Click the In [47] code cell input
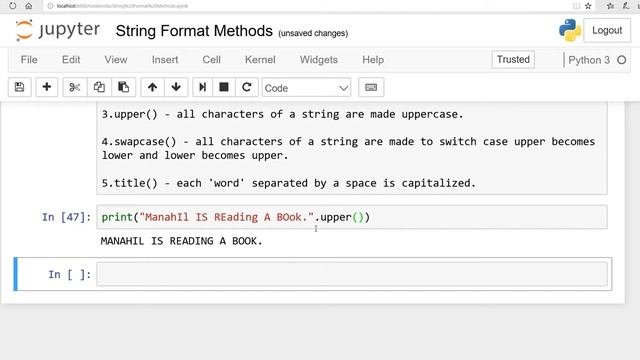 [x=352, y=217]
